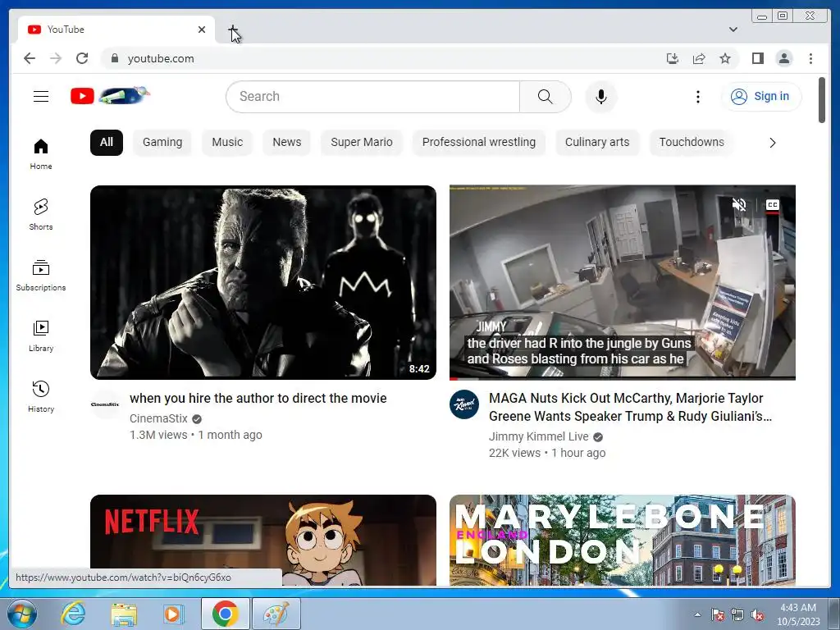Image resolution: width=840 pixels, height=630 pixels.
Task: Click the browser back arrow
Action: tap(30, 58)
